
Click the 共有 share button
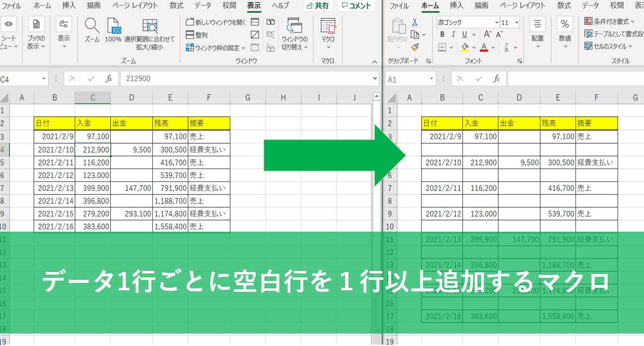pyautogui.click(x=318, y=5)
